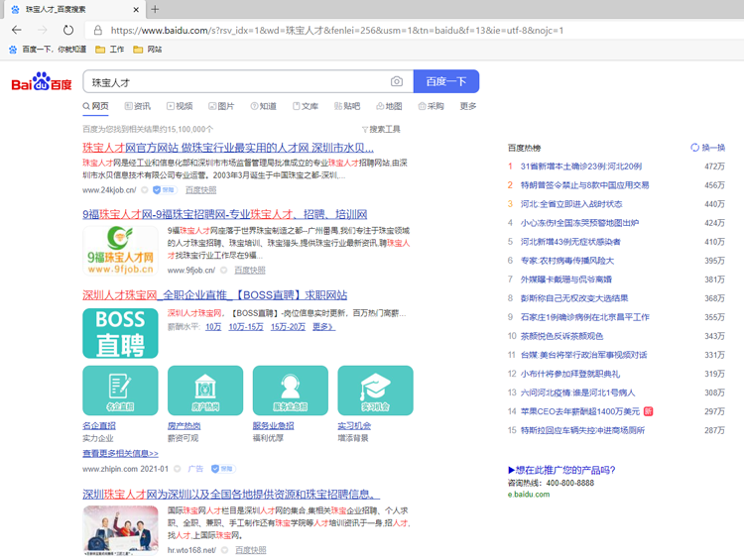Switch to the 资讯 tab
The image size is (744, 560).
click(x=138, y=106)
